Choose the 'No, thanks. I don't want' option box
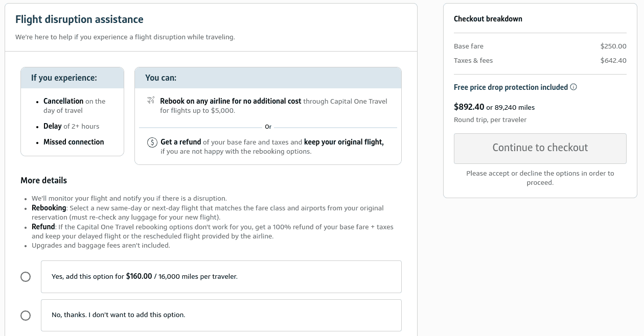 coord(221,315)
